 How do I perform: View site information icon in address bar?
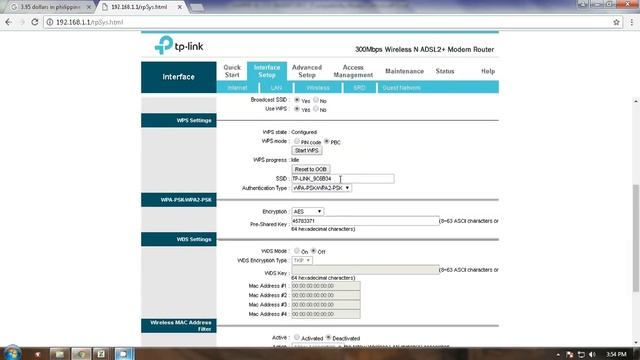click(x=49, y=22)
